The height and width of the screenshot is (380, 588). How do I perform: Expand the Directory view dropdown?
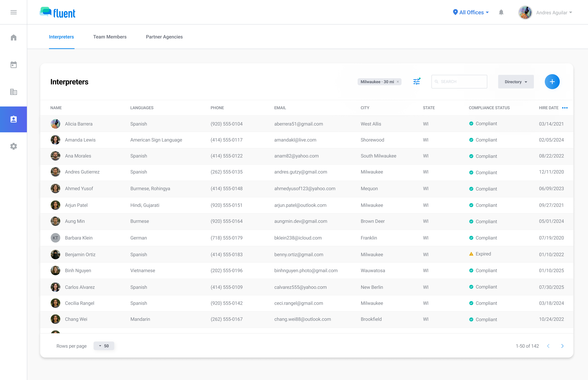click(x=516, y=82)
